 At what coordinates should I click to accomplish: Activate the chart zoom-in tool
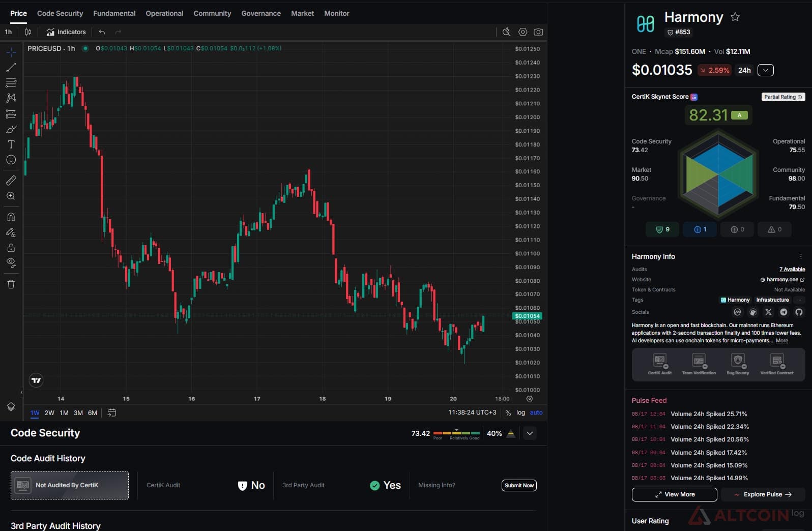(11, 196)
